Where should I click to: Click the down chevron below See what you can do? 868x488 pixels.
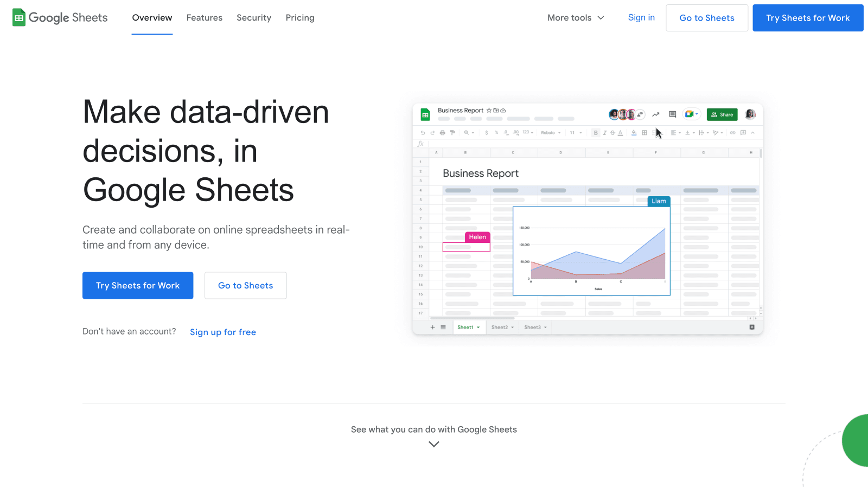click(434, 444)
